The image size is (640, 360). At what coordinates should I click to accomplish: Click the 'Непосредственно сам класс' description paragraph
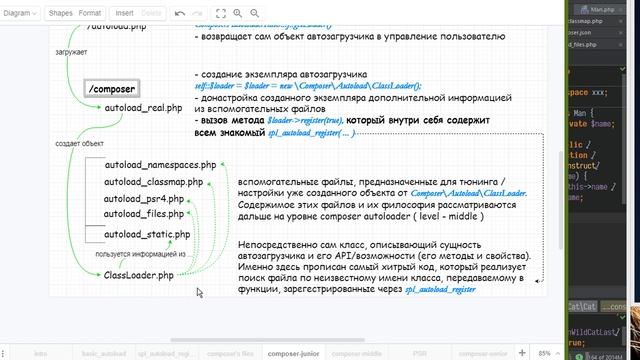click(384, 267)
